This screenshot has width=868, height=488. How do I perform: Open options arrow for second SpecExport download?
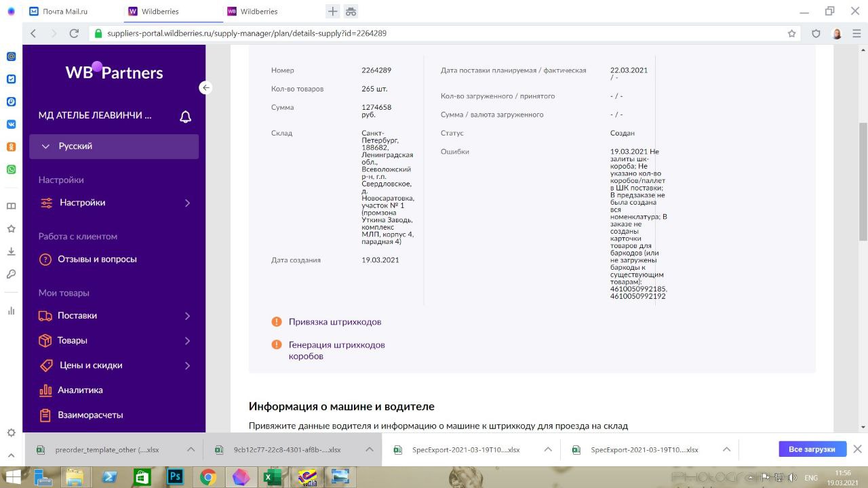coord(726,449)
